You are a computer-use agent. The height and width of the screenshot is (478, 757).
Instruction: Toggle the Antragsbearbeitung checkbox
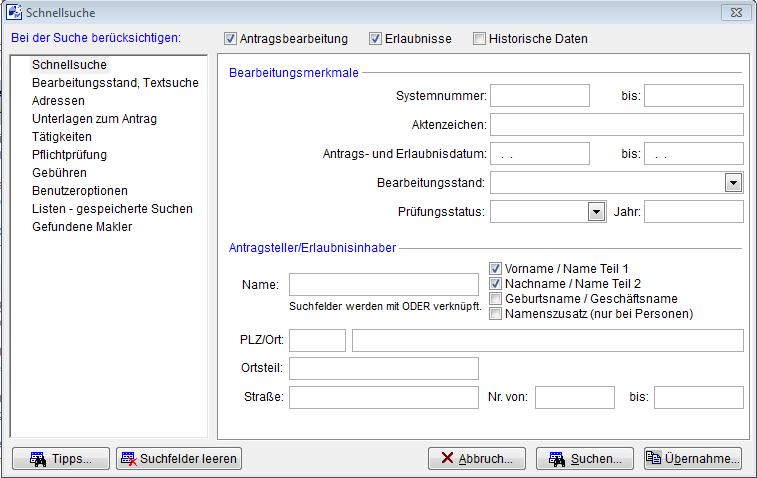(230, 39)
